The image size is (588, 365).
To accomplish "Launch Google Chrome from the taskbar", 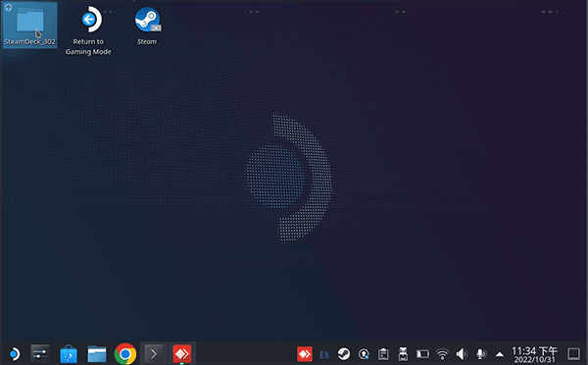I will [124, 354].
